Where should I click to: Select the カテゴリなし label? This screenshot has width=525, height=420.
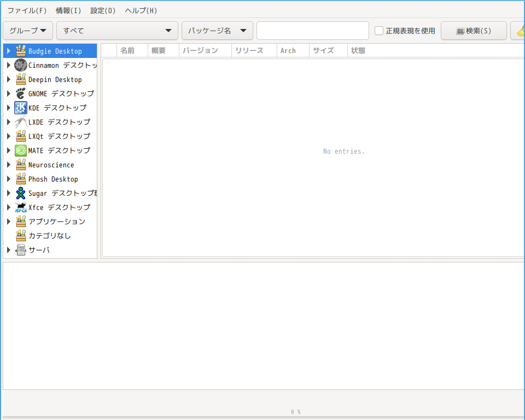click(50, 236)
